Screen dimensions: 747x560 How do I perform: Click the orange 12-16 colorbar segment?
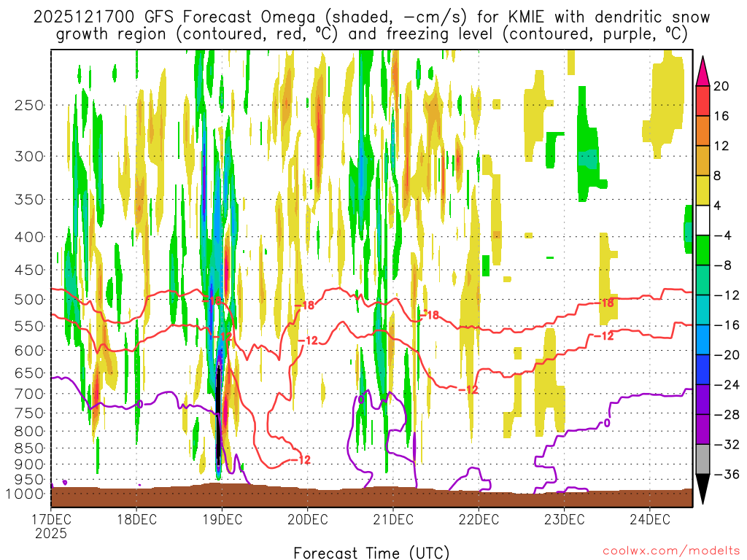703,131
